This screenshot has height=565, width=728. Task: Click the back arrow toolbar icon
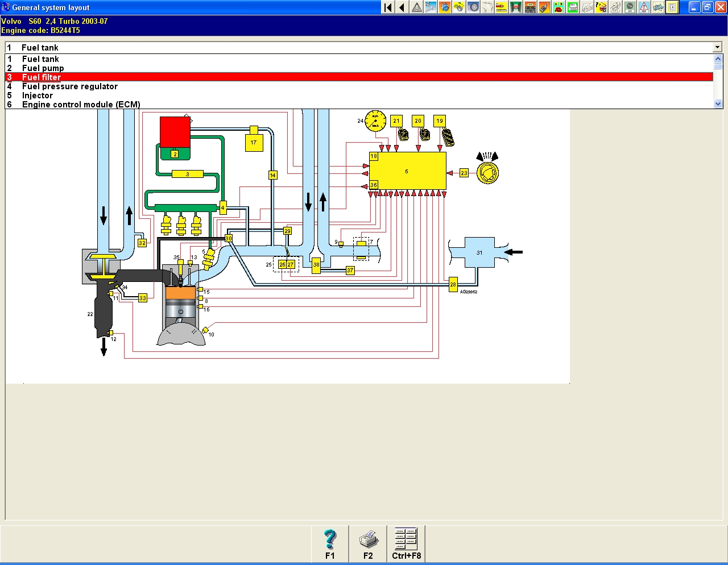click(x=402, y=7)
